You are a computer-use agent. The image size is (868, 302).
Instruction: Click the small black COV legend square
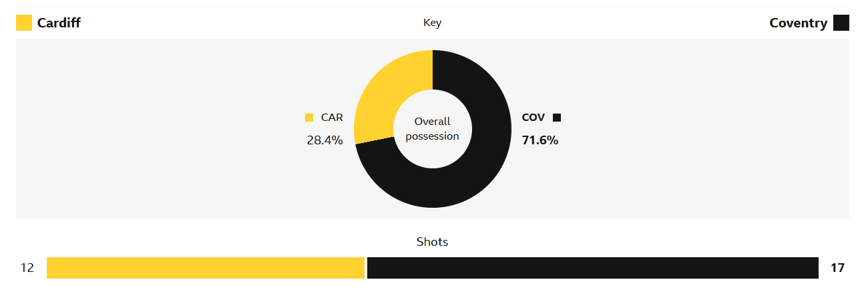coord(557,118)
